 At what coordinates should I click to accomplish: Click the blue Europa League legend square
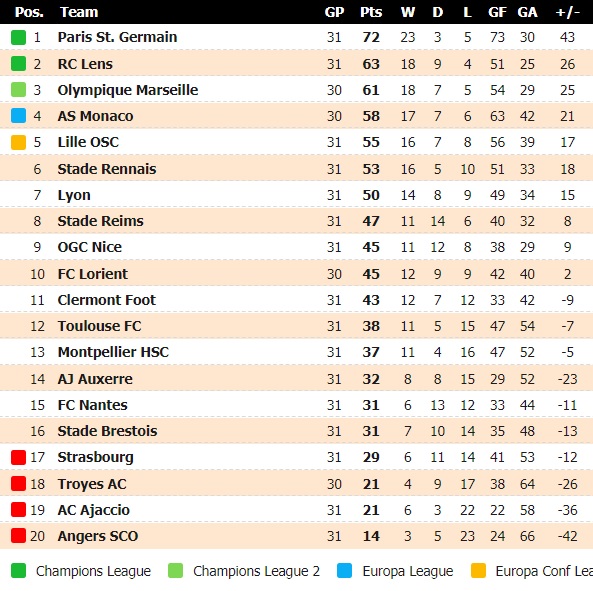344,571
